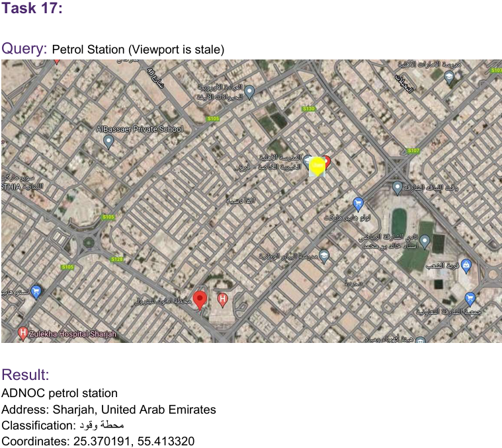Click the Query: Petrol Station text
502x448 pixels.
point(113,50)
